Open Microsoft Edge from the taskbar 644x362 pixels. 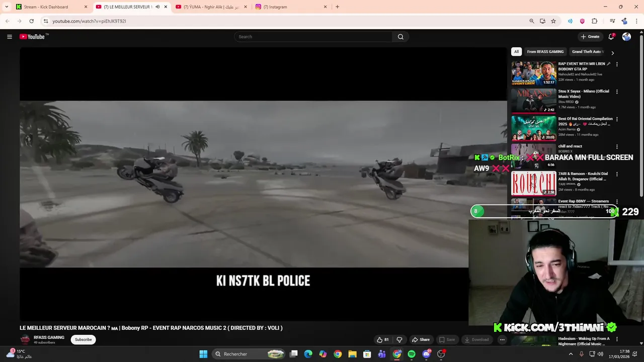[x=308, y=354]
